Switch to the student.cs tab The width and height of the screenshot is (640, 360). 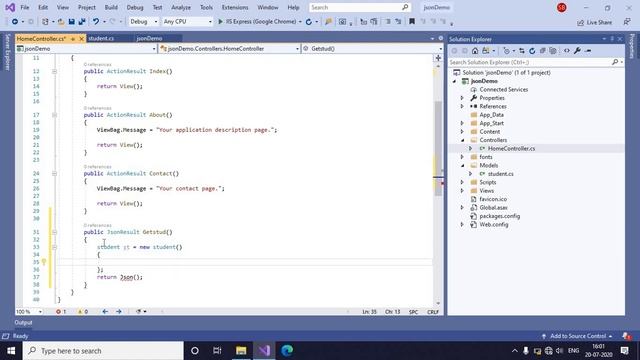coord(101,38)
